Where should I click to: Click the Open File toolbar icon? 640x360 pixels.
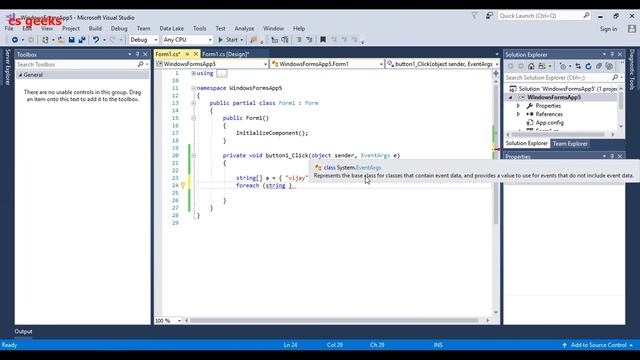[x=61, y=40]
